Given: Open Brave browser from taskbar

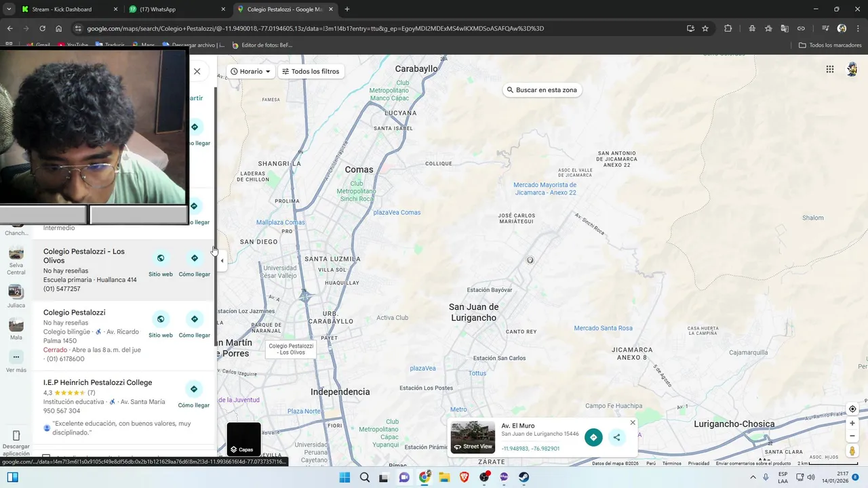Looking at the screenshot, I should [465, 477].
